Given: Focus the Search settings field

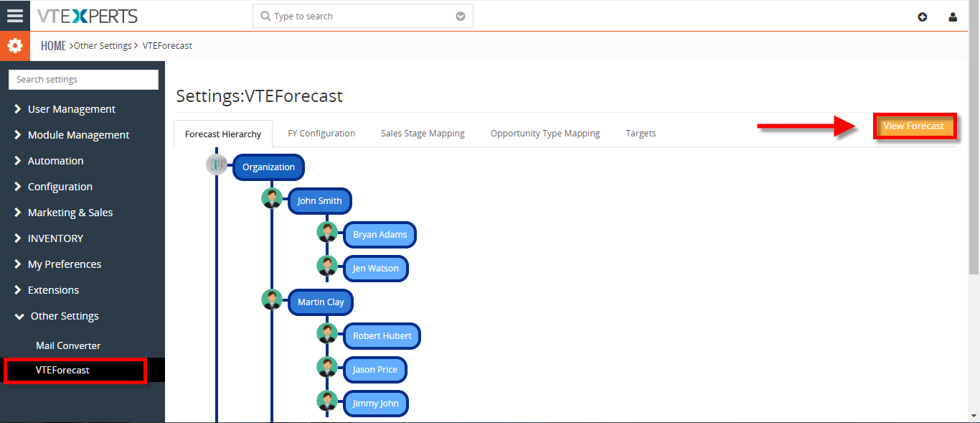Looking at the screenshot, I should tap(83, 80).
